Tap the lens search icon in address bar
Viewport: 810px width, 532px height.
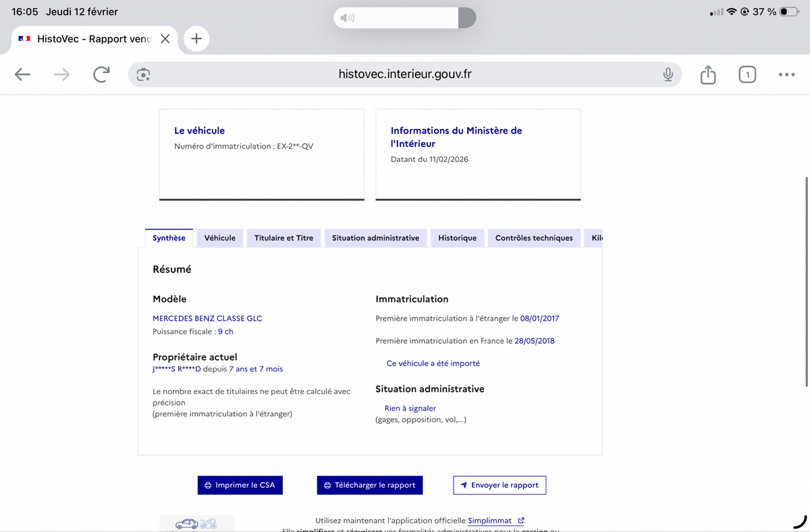point(143,74)
